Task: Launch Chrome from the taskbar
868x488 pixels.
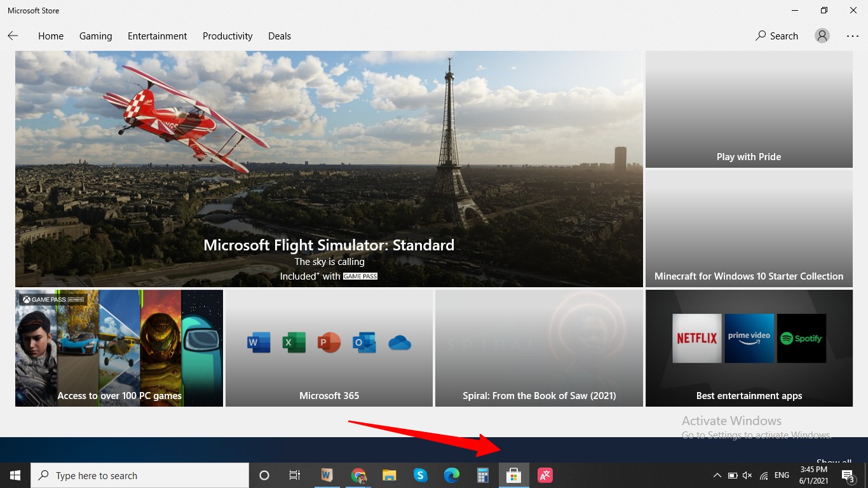Action: (359, 475)
